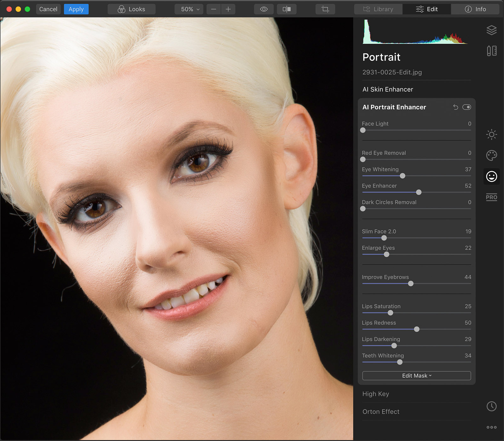Click the Apply button

pyautogui.click(x=76, y=9)
